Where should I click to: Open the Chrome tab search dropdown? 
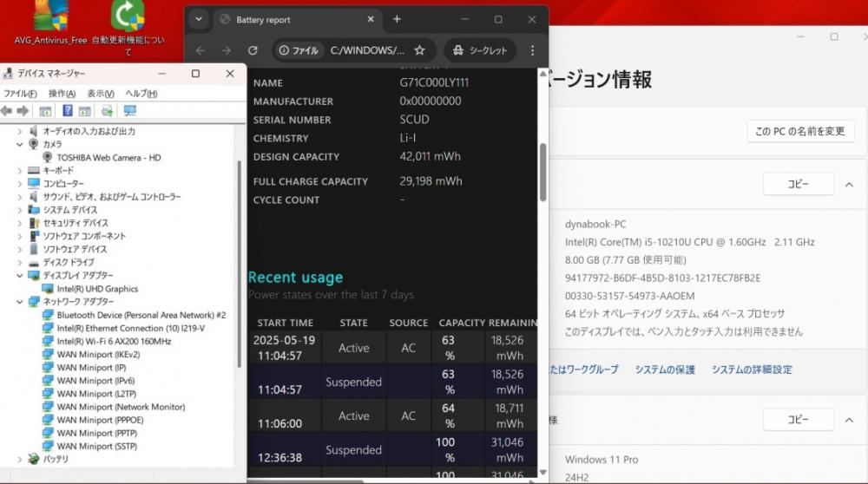pyautogui.click(x=198, y=19)
